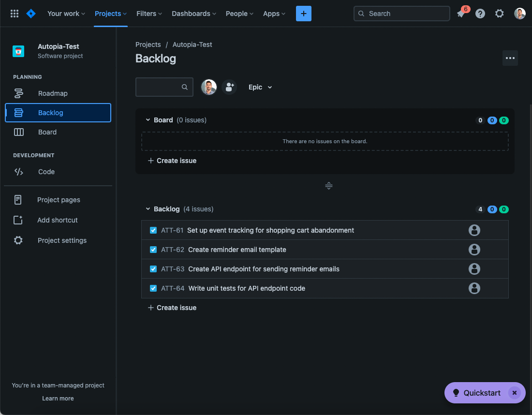Click the Roadmap icon in sidebar
Image resolution: width=532 pixels, height=415 pixels.
coord(19,93)
